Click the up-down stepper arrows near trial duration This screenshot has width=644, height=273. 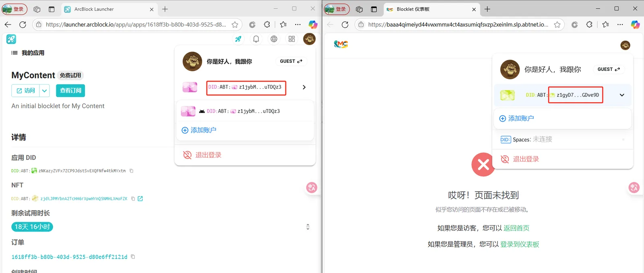coord(308,227)
